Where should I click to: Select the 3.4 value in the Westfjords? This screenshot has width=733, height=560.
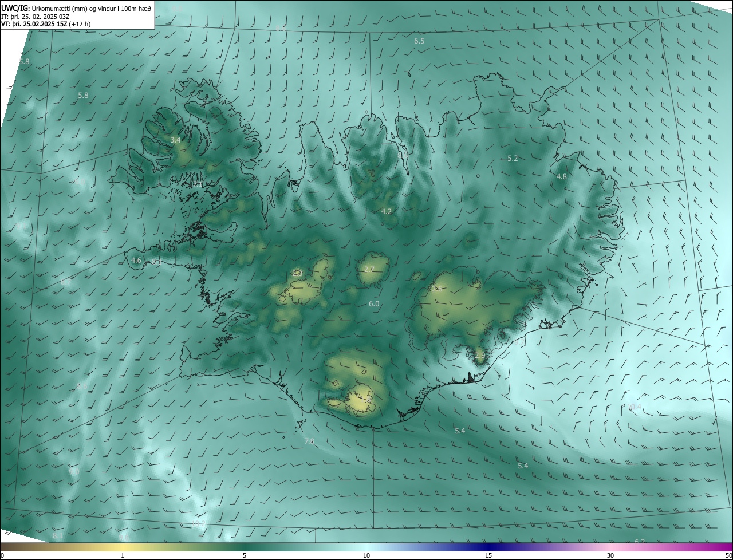[x=175, y=140]
